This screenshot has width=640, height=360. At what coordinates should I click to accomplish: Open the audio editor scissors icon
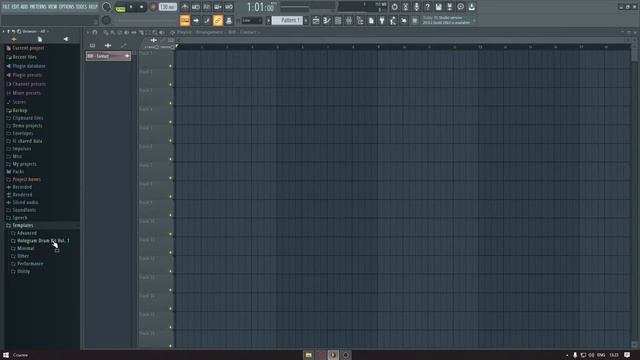(405, 7)
